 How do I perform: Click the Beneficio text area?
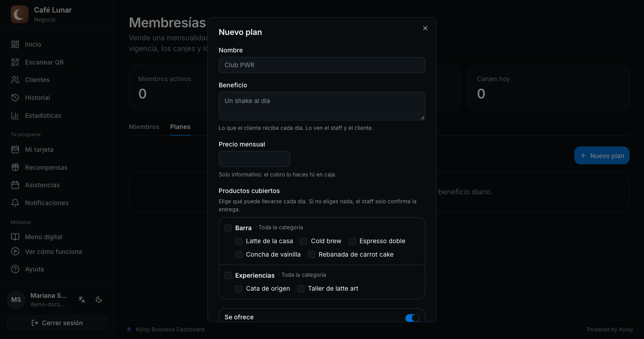tap(322, 106)
